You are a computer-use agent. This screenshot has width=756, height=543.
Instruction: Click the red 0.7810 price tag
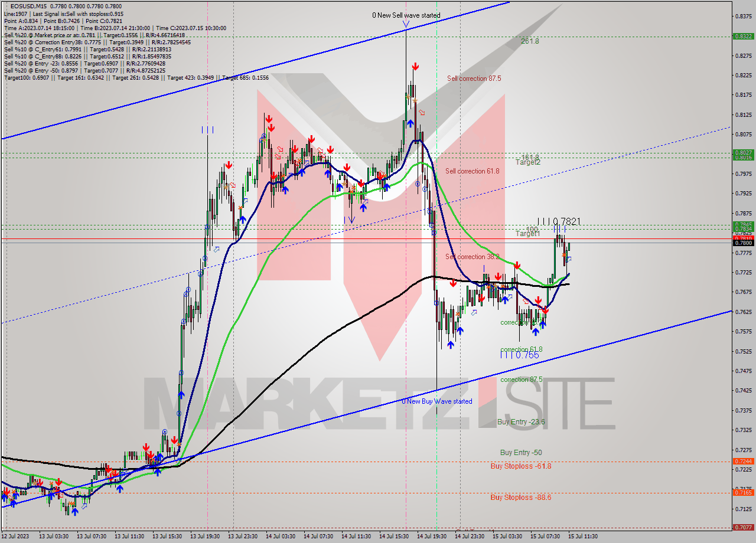pos(742,238)
